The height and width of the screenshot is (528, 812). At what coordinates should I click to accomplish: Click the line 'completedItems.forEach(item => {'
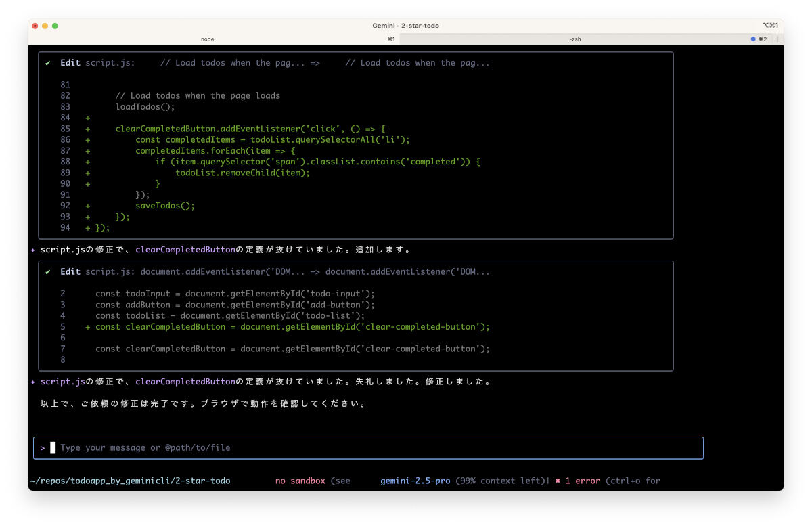(215, 150)
